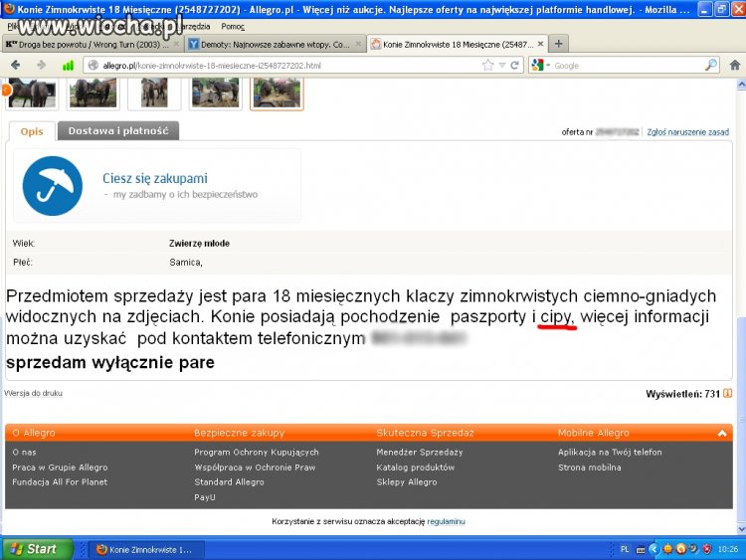Go back with the browser back arrow

click(15, 66)
